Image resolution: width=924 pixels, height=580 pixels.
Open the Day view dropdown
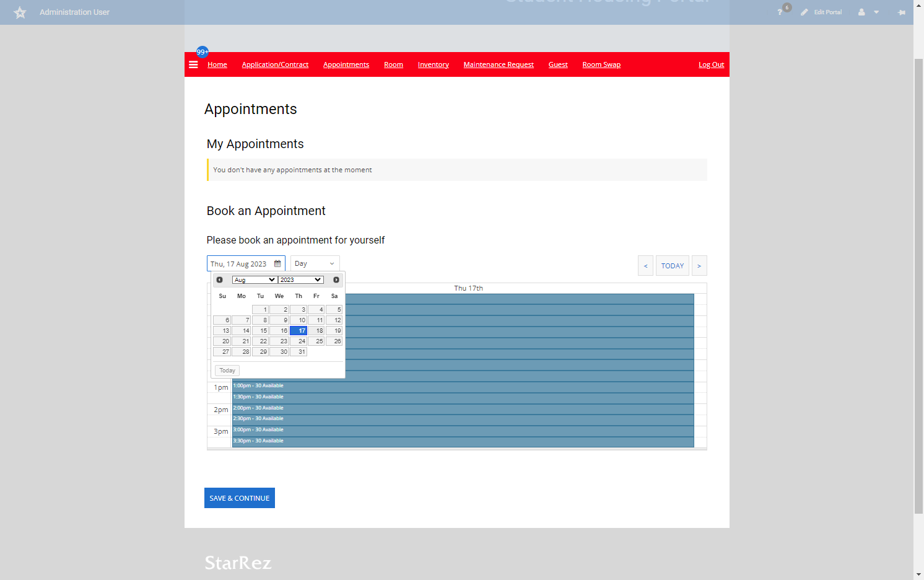[x=315, y=263]
